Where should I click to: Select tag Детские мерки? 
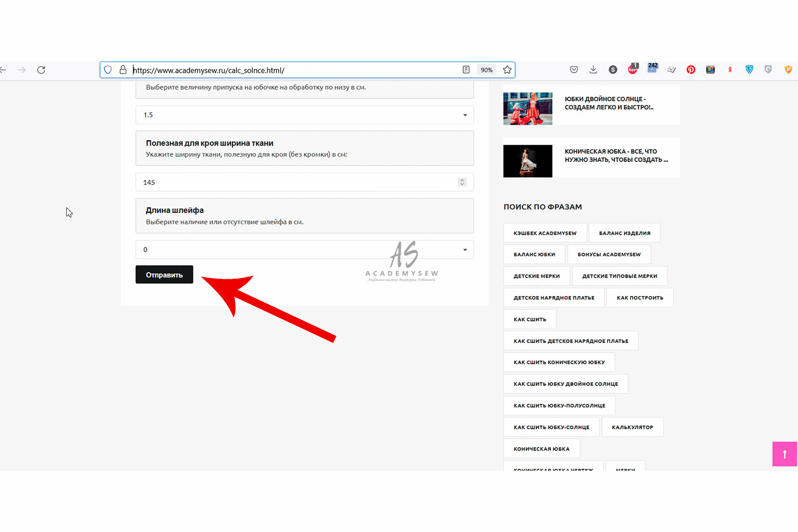[x=537, y=276]
